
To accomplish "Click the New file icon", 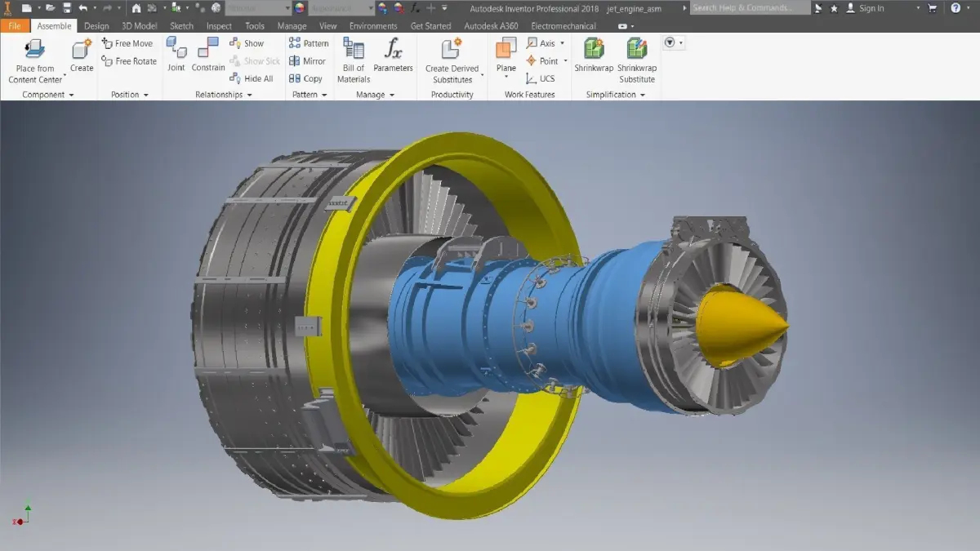I will pyautogui.click(x=27, y=7).
